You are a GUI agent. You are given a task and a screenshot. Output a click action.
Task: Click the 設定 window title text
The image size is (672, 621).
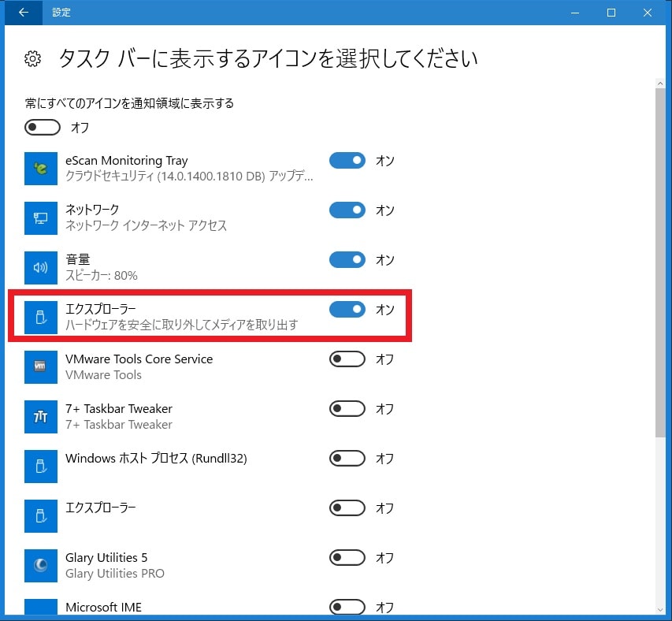61,13
